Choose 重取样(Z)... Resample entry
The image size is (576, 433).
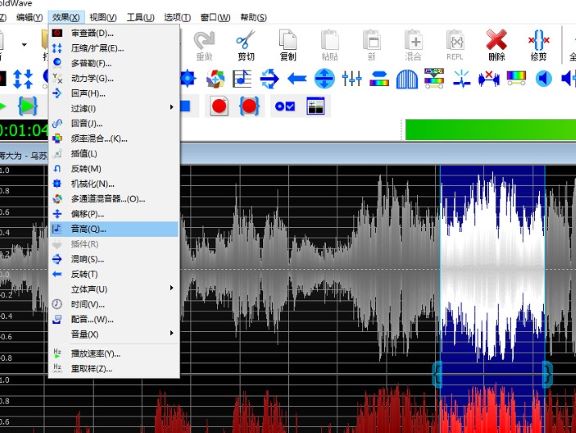pyautogui.click(x=114, y=369)
